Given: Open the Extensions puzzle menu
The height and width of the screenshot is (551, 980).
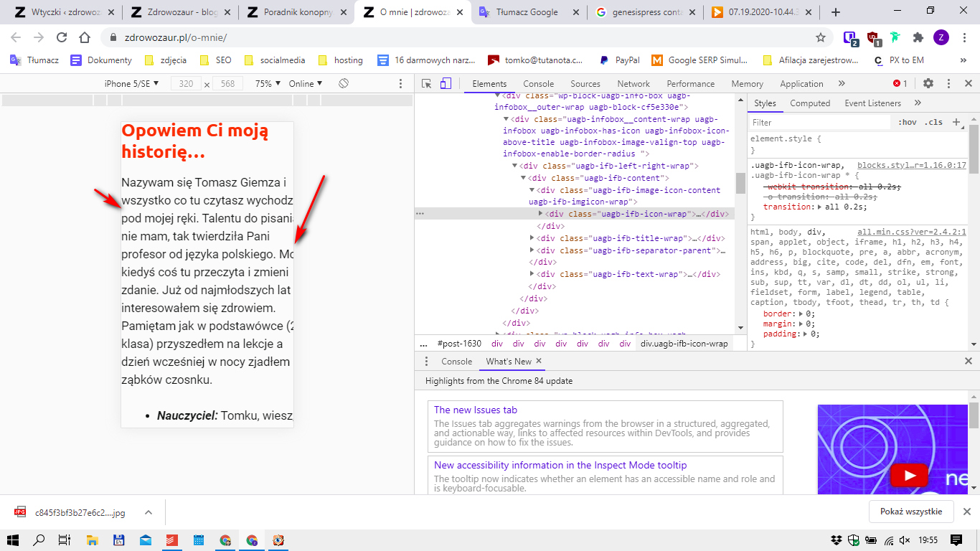Looking at the screenshot, I should click(x=918, y=37).
